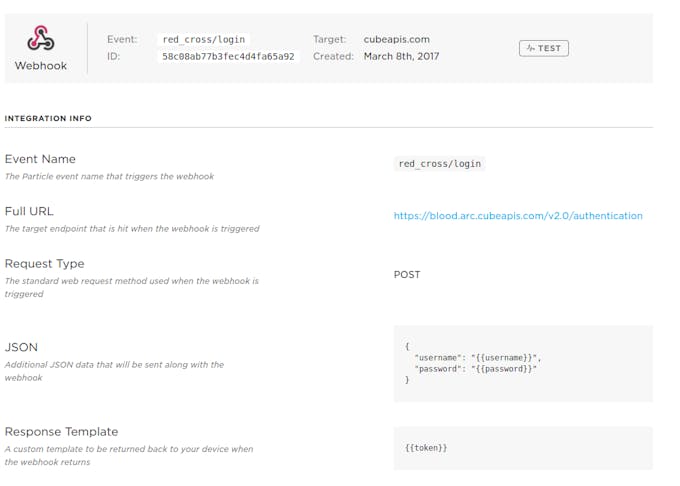
Task: Click the JSON field heading
Action: (21, 347)
